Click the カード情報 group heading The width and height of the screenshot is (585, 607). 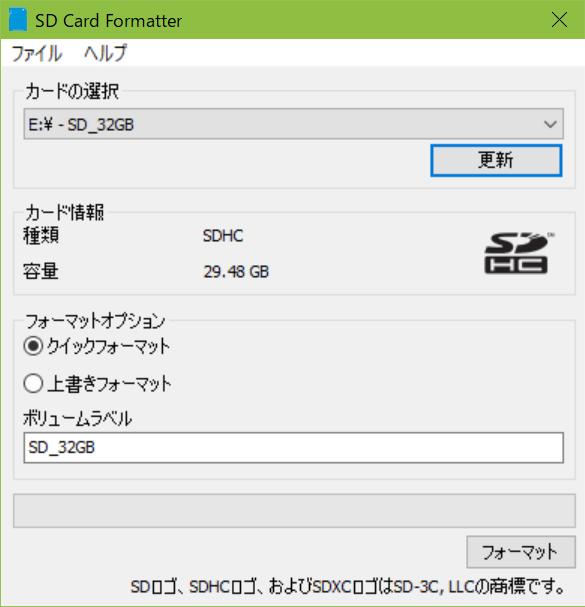(x=65, y=212)
